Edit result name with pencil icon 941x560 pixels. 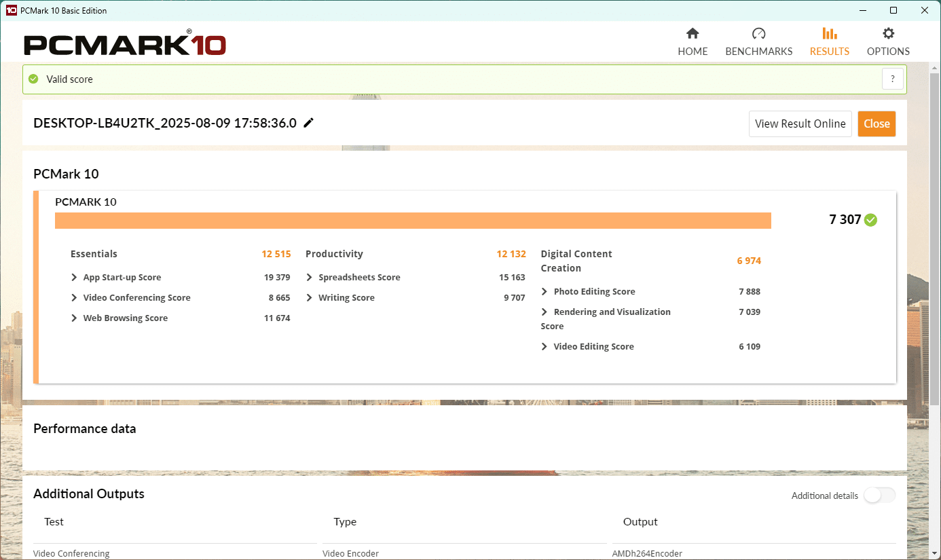pos(309,123)
